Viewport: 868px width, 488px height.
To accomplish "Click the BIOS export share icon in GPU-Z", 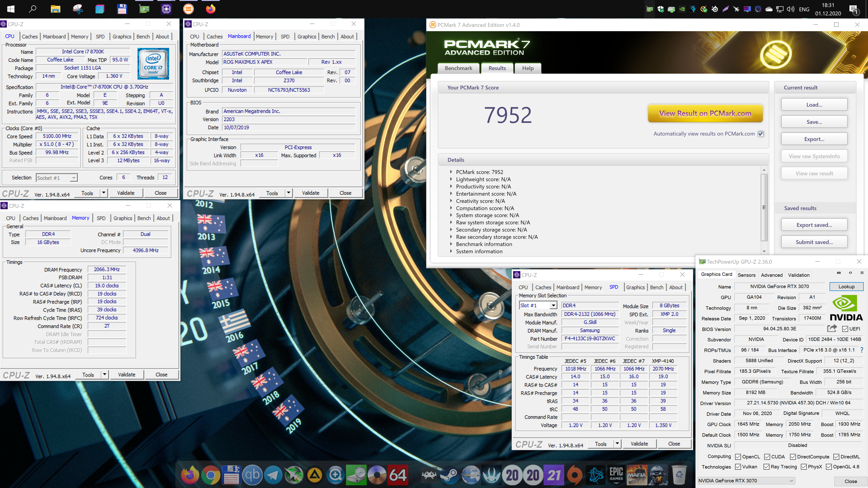I will (x=832, y=328).
